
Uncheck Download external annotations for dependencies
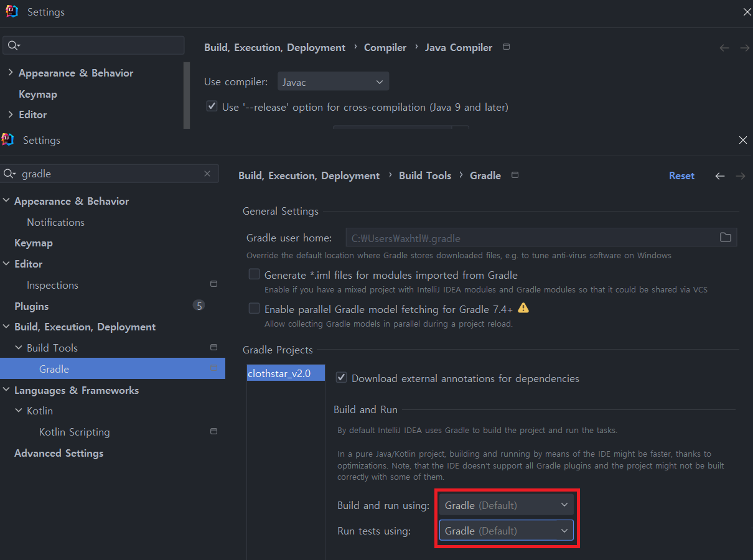(x=341, y=377)
